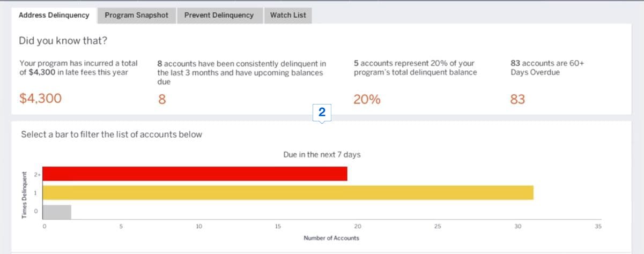Click the 'Did you know that?' heading

(x=63, y=41)
